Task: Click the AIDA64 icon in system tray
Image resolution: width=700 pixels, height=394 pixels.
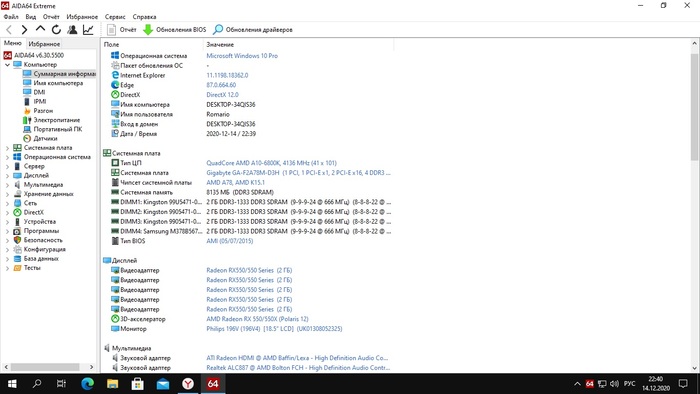Action: (590, 384)
